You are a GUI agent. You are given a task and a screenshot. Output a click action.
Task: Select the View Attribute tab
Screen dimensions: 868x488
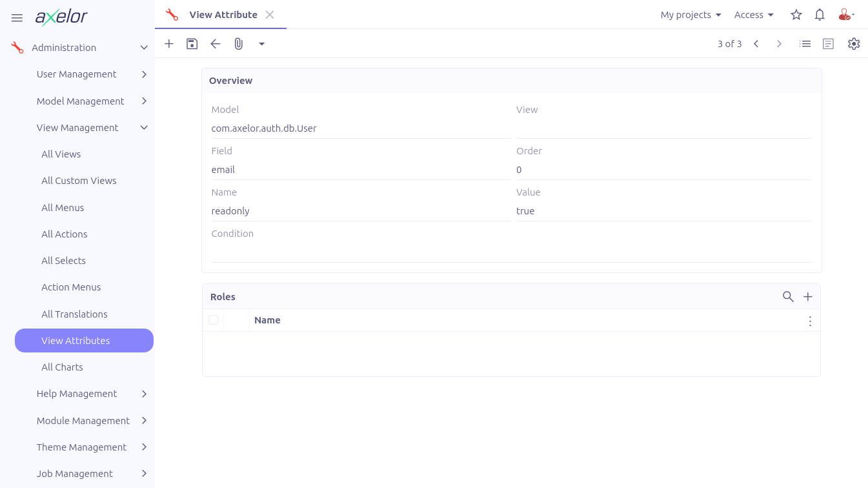(223, 15)
